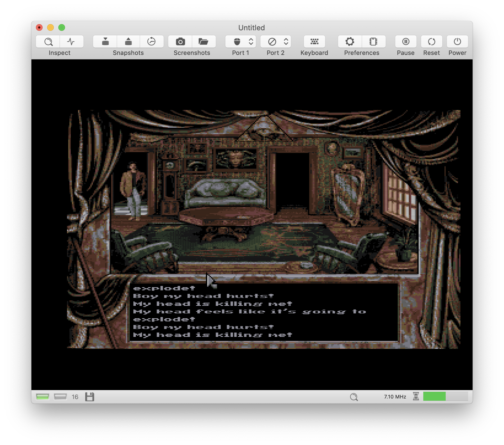
Task: Click the drive cylinder number 16
Action: coord(75,397)
